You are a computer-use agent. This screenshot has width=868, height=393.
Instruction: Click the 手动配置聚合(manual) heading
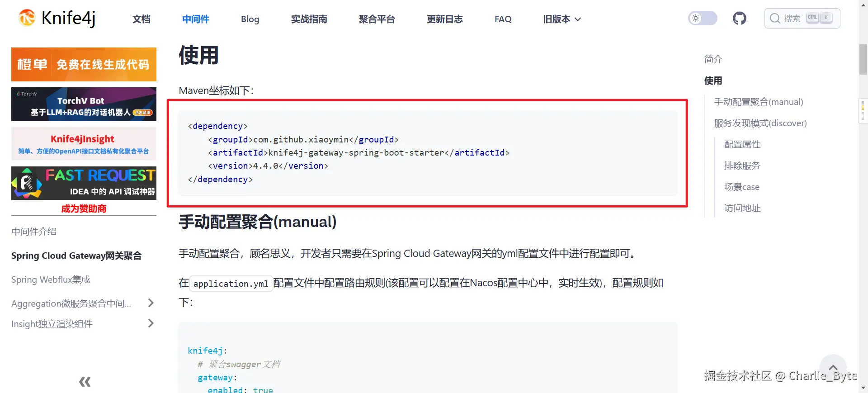pos(258,222)
